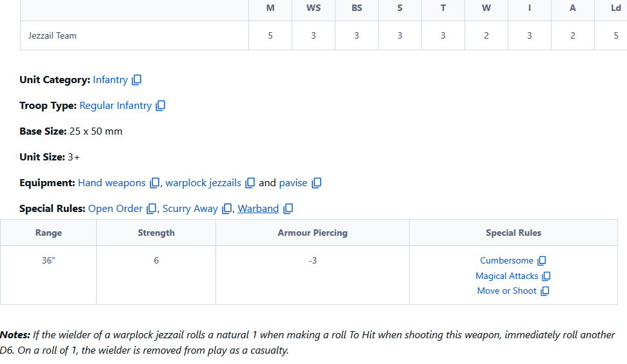627x364 pixels.
Task: Click the weapon table Special Rules header
Action: point(513,233)
